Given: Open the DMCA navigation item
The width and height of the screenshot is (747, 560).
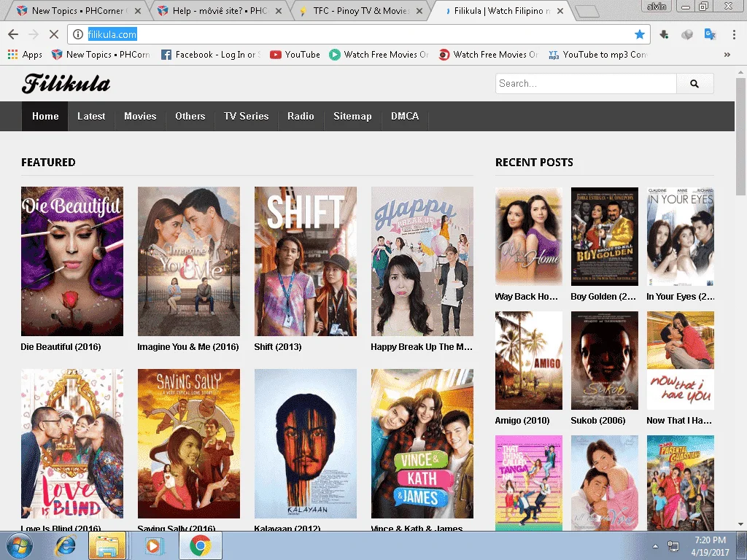Looking at the screenshot, I should click(x=405, y=116).
